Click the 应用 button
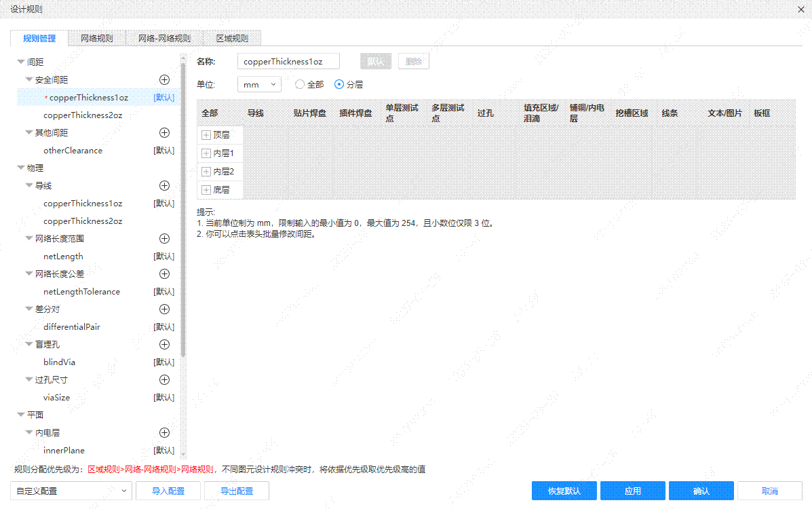This screenshot has height=509, width=812. 632,490
